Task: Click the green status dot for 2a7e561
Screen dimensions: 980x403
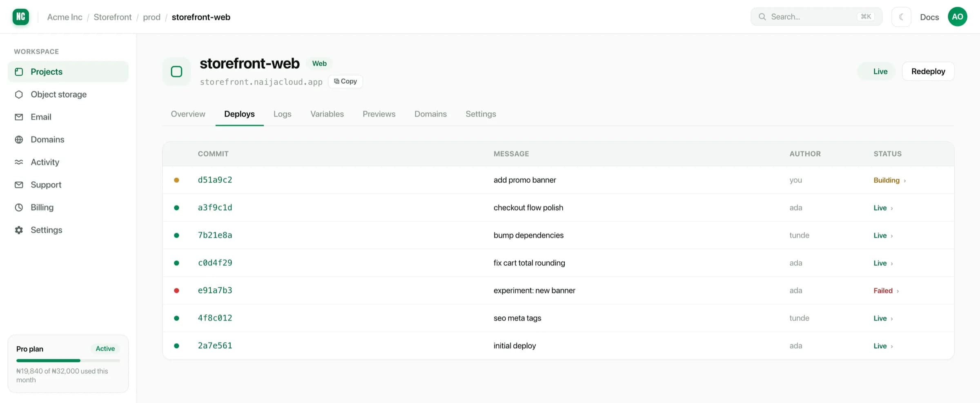Action: point(176,346)
